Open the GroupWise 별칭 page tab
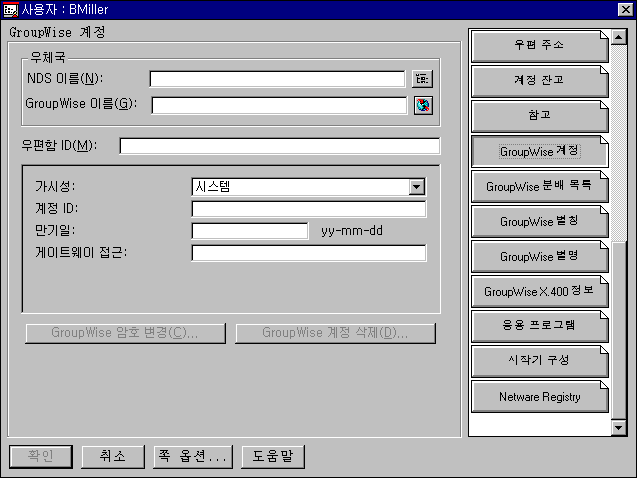 (x=540, y=221)
